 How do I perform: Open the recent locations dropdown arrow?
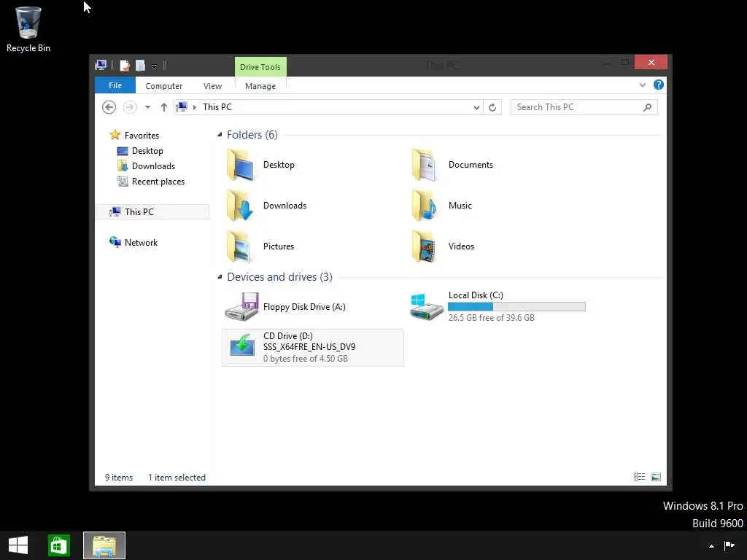pyautogui.click(x=147, y=107)
